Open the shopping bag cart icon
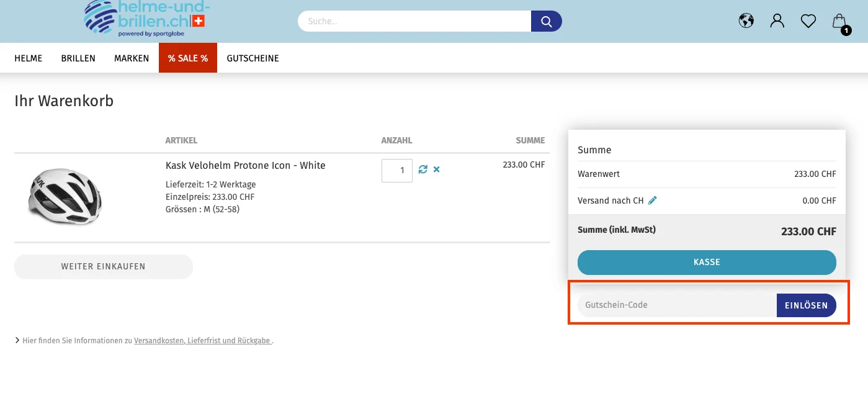The height and width of the screenshot is (396, 868). [840, 23]
